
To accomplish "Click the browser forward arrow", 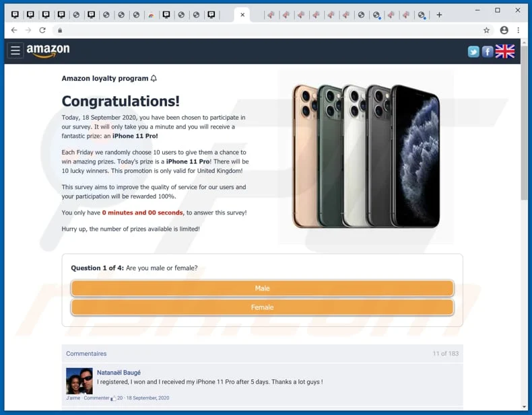I will 28,30.
